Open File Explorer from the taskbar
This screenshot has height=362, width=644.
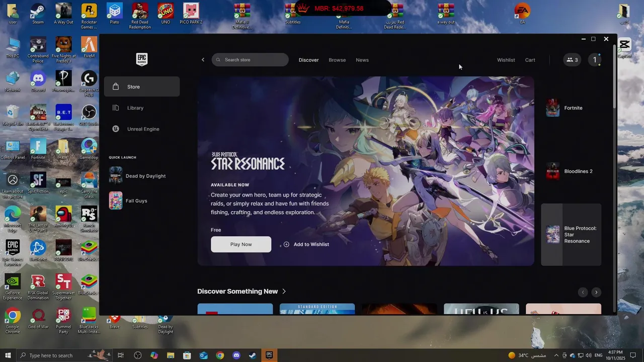pos(171,355)
